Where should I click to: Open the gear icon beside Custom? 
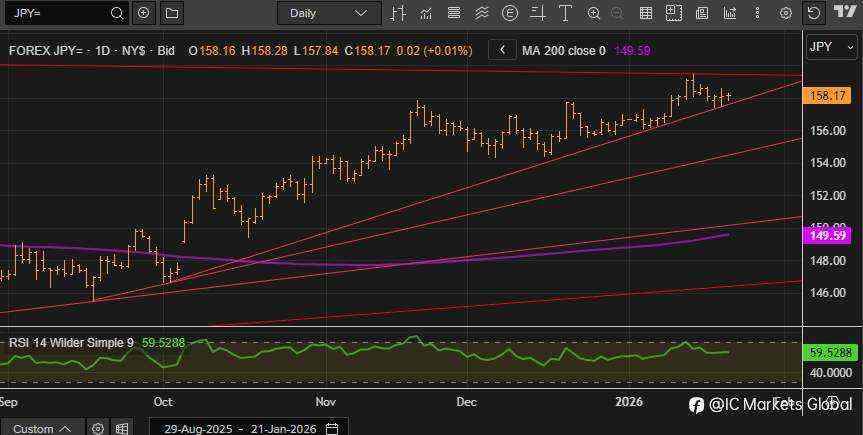[x=98, y=428]
